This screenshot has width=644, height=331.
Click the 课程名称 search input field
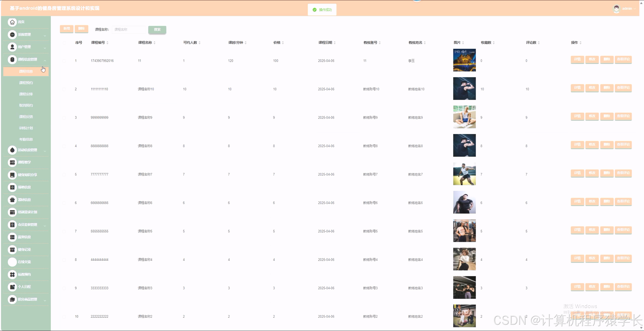(129, 30)
